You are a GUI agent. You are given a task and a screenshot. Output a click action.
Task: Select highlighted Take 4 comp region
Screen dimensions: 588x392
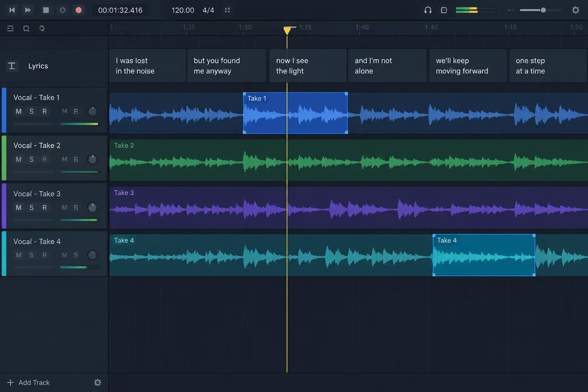[x=483, y=255]
